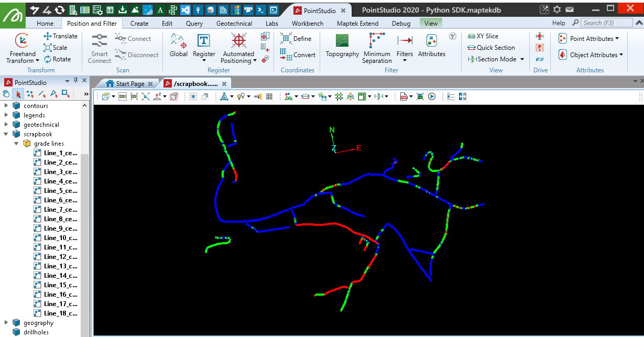644x337 pixels.
Task: Select the pointer selection tool
Action: pos(18,94)
